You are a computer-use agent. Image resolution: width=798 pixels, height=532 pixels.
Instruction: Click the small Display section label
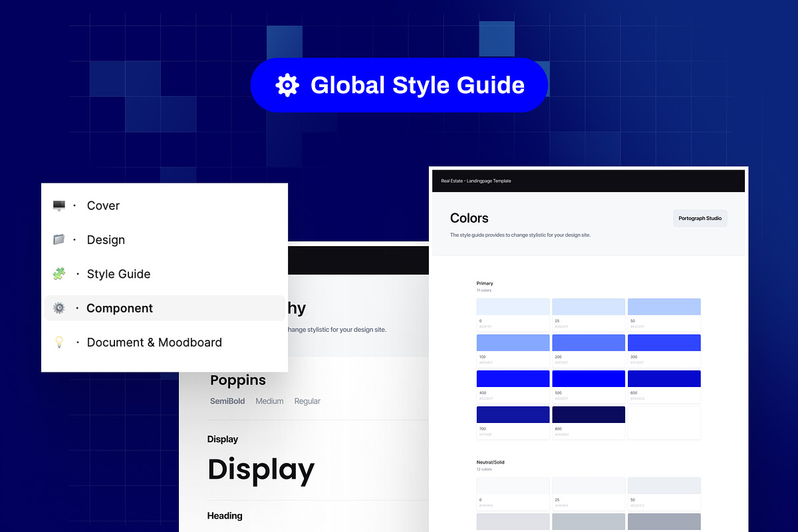223,439
